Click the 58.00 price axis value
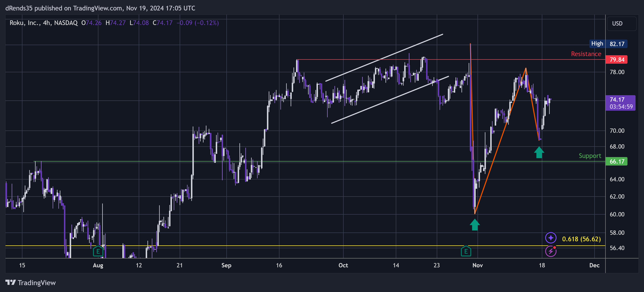Image resolution: width=644 pixels, height=292 pixels. [x=617, y=233]
